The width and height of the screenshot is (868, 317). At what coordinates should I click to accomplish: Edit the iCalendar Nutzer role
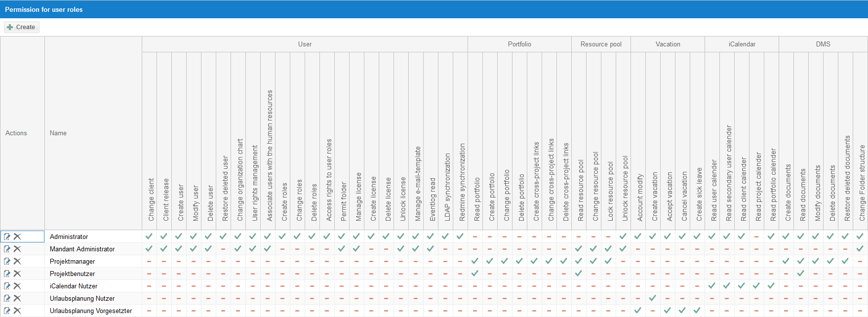point(7,286)
